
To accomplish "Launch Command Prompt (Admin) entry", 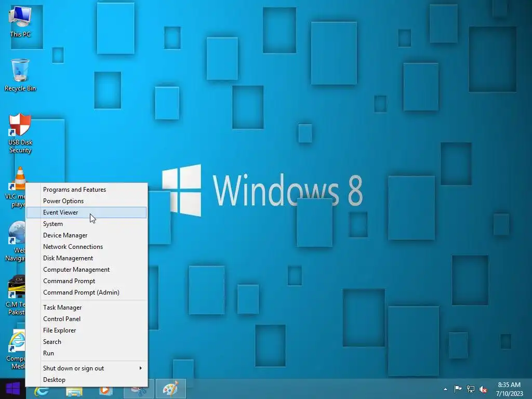I will coord(87,292).
